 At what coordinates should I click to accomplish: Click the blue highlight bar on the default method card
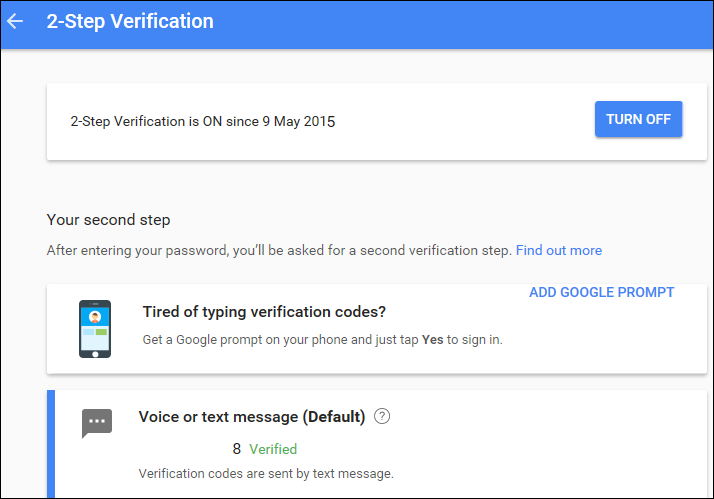(x=51, y=444)
